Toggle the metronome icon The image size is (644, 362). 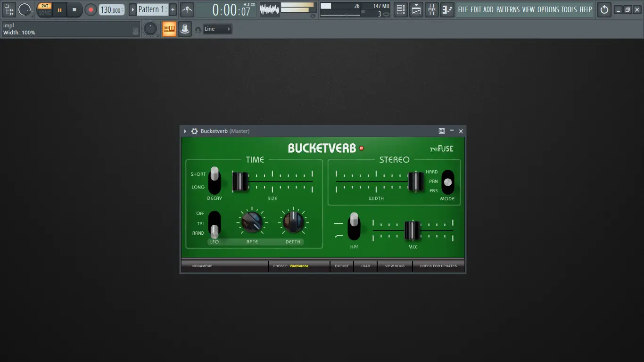(x=187, y=9)
